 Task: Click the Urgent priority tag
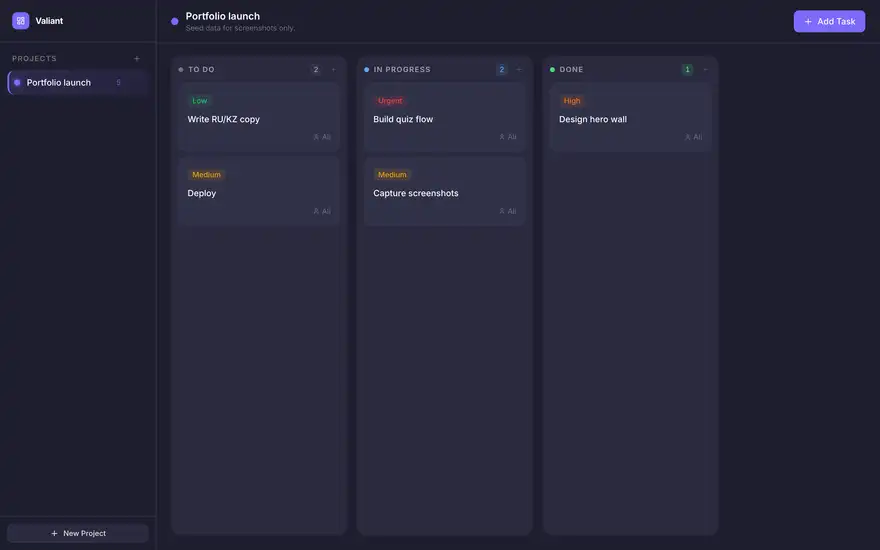389,101
